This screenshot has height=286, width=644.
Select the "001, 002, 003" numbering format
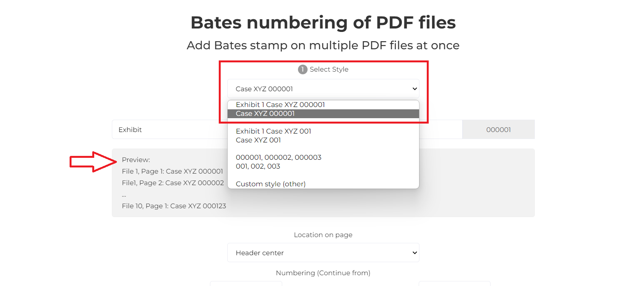tap(258, 166)
